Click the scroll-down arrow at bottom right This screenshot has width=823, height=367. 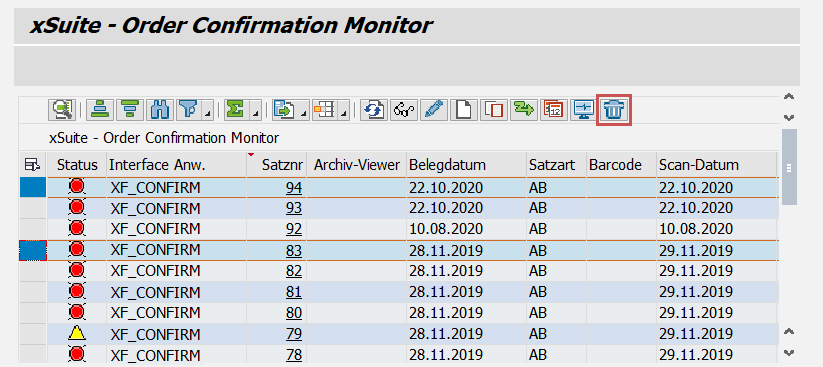pyautogui.click(x=788, y=353)
